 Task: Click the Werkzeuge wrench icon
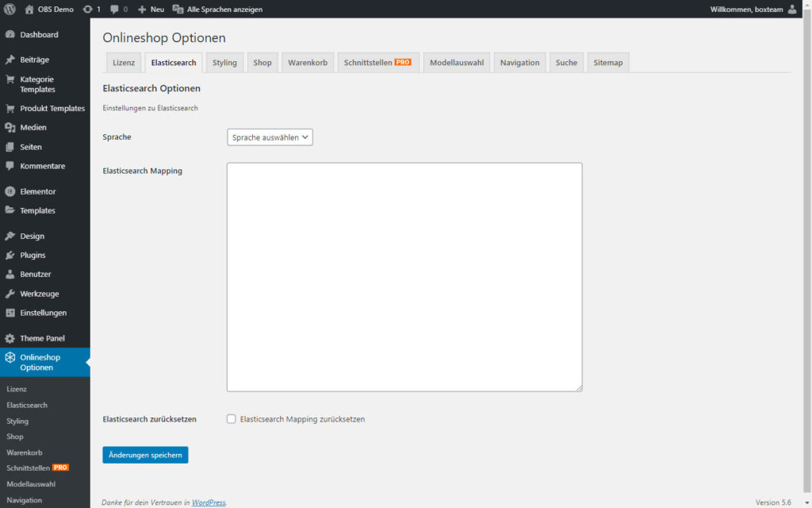point(10,294)
